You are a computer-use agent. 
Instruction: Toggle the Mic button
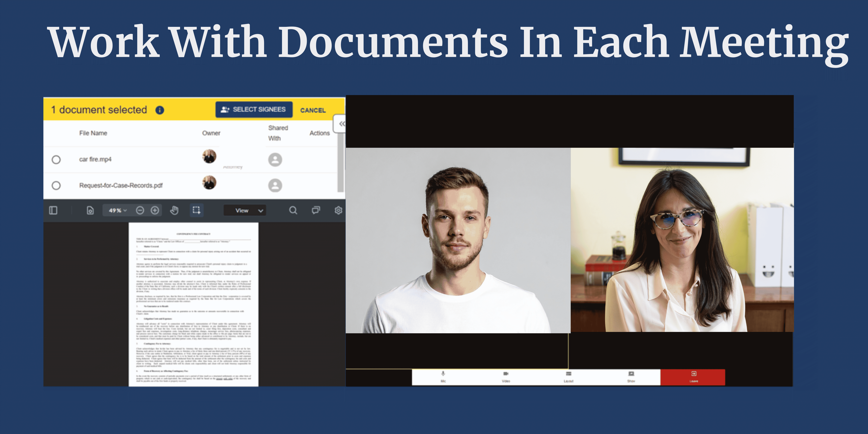tap(443, 377)
